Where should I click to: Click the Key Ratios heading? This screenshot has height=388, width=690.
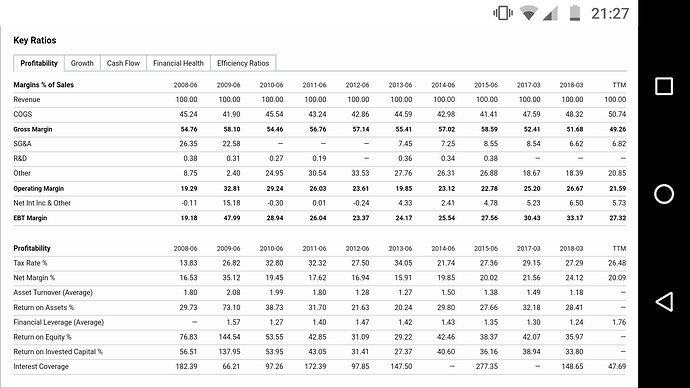pyautogui.click(x=35, y=40)
